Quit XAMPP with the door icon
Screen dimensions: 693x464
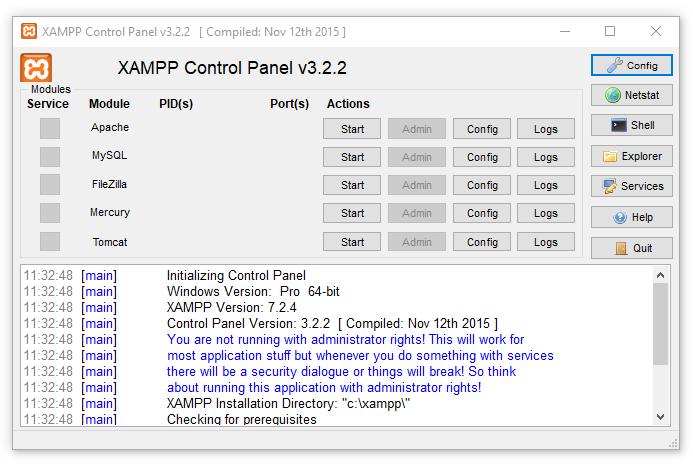pyautogui.click(x=632, y=248)
